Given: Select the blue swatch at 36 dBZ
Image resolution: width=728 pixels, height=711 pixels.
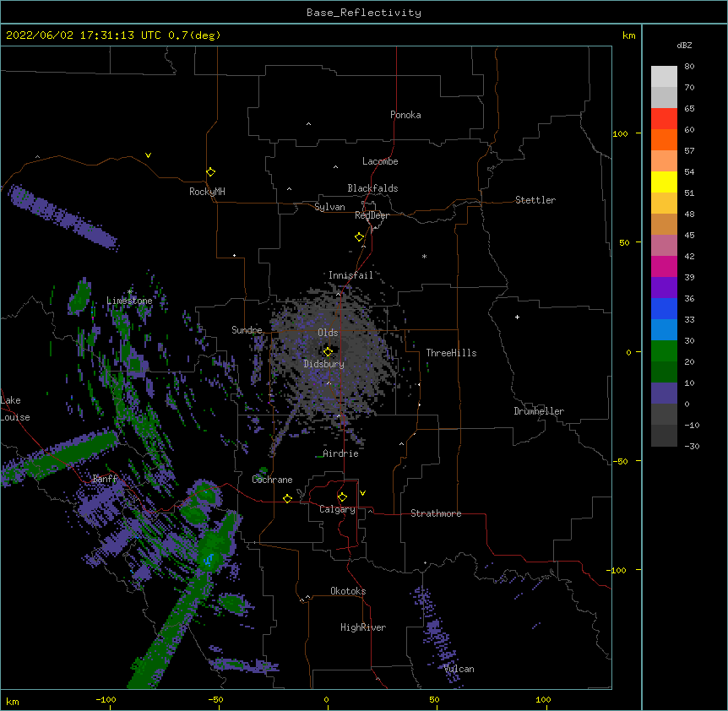Looking at the screenshot, I should point(664,308).
